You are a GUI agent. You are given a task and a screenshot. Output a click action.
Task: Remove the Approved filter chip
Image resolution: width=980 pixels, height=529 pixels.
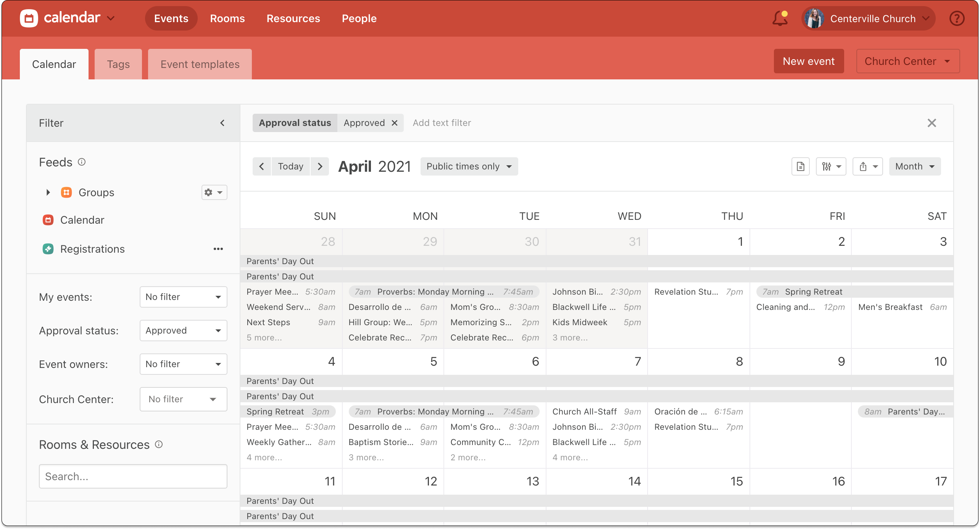(x=395, y=123)
